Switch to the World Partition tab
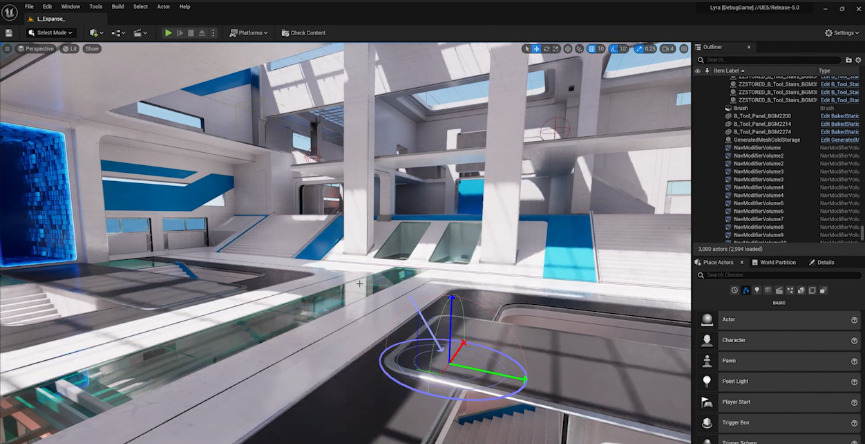 773,263
